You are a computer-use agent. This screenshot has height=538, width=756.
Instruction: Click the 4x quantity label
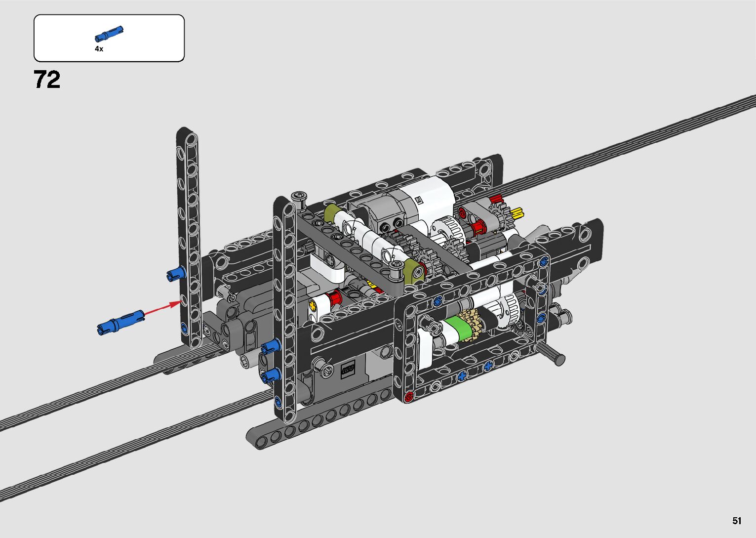(99, 49)
